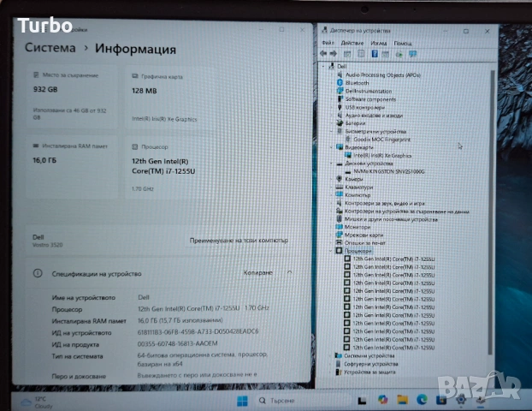Scan for hardware changes toolbar icon
The height and width of the screenshot is (411, 532).
[412, 54]
